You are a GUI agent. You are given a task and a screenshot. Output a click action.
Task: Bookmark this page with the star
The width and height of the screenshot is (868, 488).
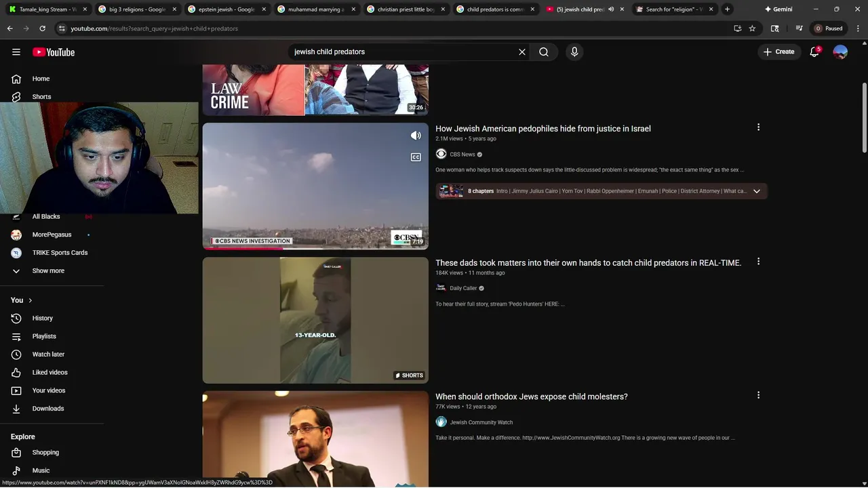point(752,28)
